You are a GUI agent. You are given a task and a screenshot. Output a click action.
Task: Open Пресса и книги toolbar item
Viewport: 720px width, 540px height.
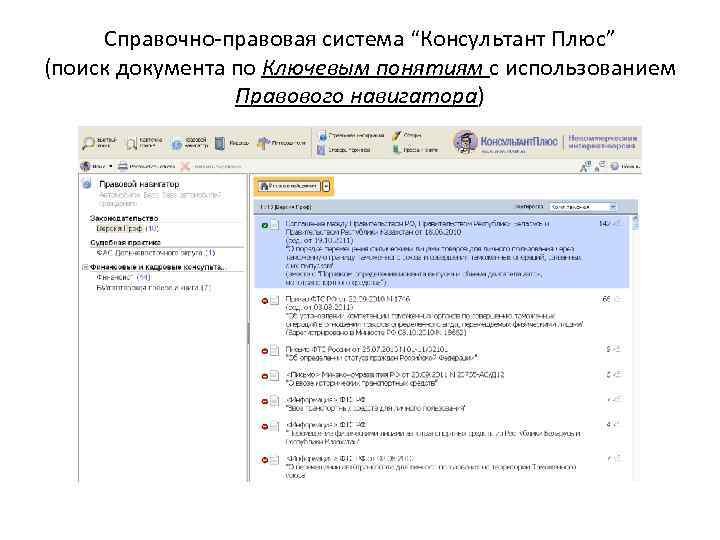point(415,150)
